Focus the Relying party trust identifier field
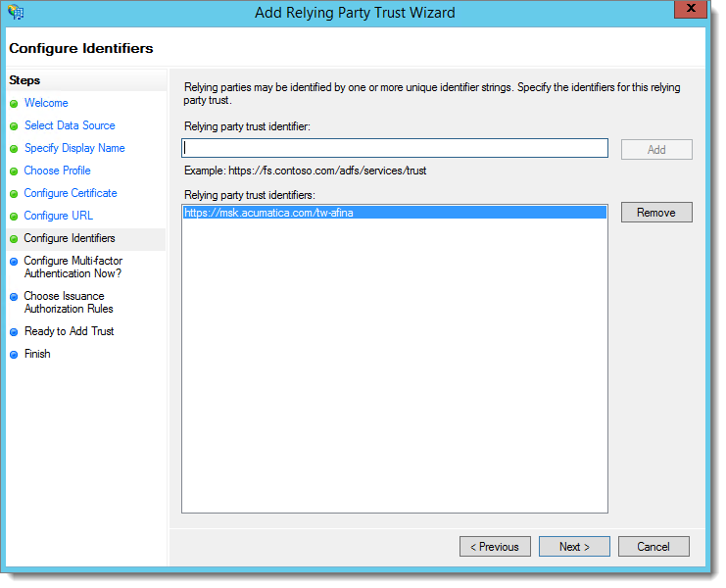 coord(395,148)
